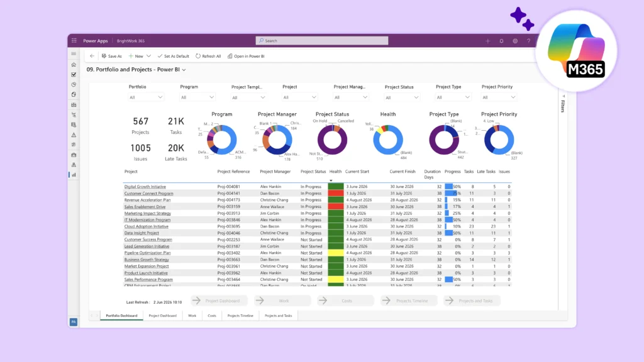Screen dimensions: 644x362
Task: Switch to the Projects Timeline tab
Action: coord(240,315)
